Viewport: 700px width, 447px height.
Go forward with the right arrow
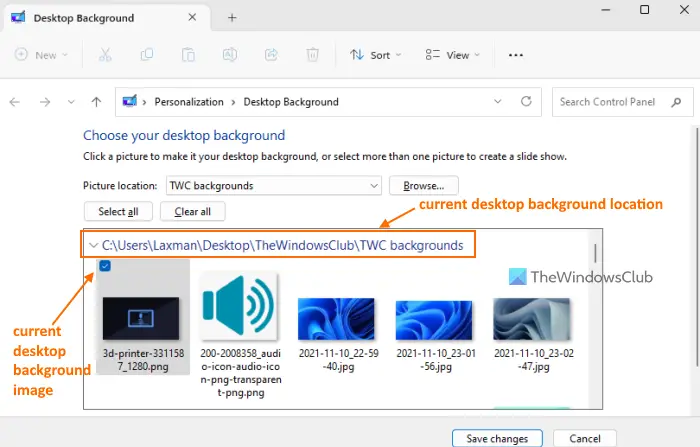tap(45, 102)
